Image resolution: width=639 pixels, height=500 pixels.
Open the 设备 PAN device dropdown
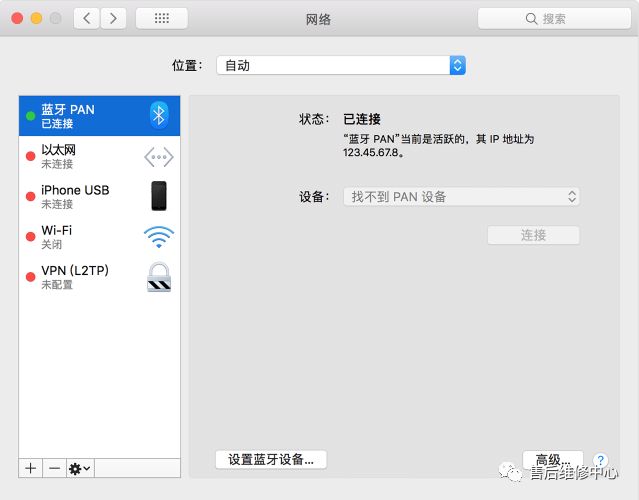(x=461, y=197)
